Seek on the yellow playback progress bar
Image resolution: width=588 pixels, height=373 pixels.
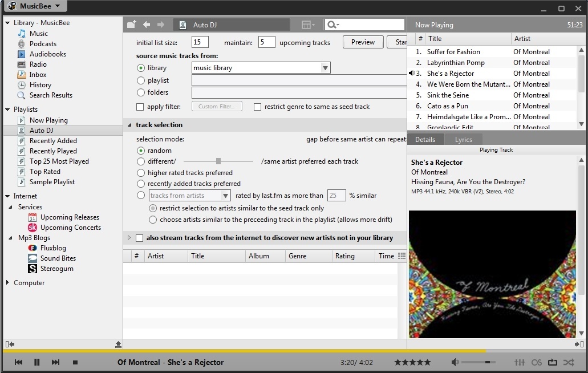click(x=294, y=351)
